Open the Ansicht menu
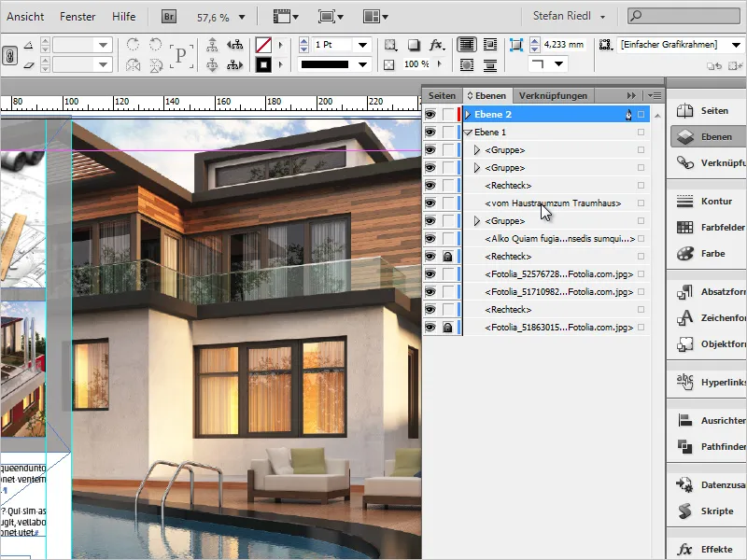Viewport: 747px width, 560px height. tap(25, 17)
